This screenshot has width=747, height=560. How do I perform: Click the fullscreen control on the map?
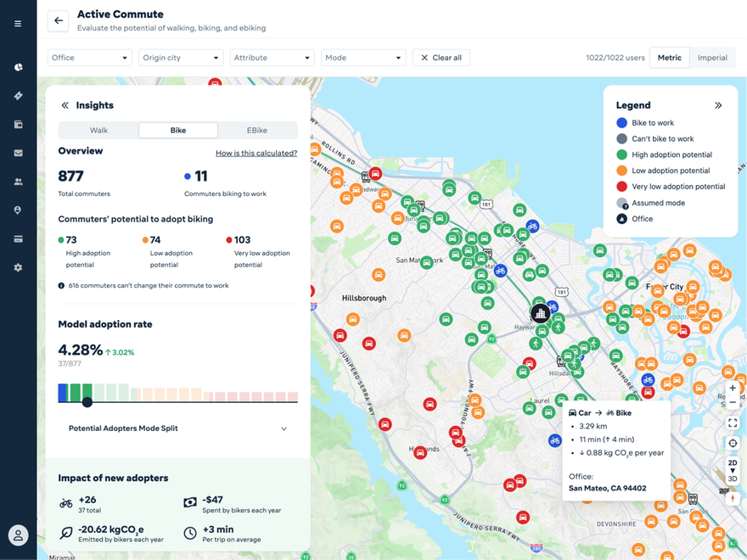coord(733,423)
